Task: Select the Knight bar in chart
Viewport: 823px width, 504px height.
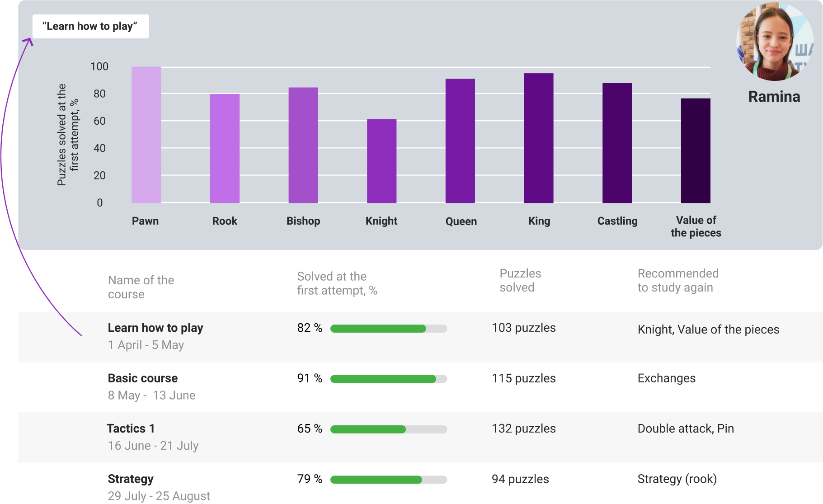Action: 381,161
